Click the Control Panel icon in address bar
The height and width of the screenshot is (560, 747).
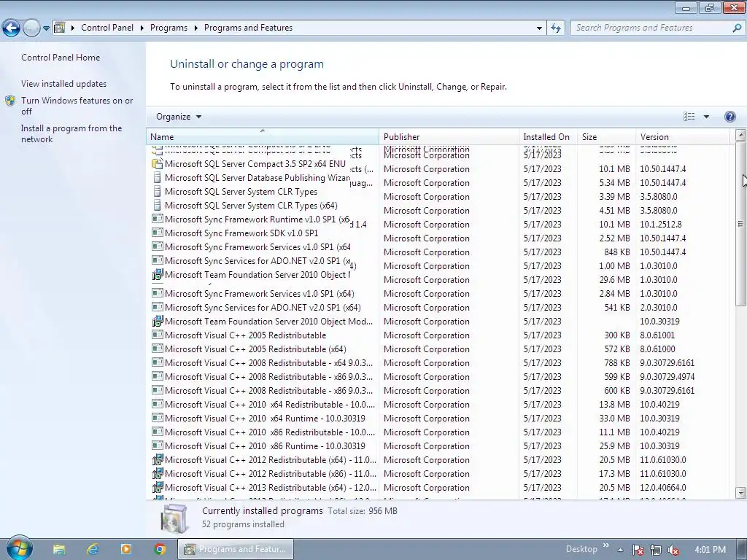point(60,28)
